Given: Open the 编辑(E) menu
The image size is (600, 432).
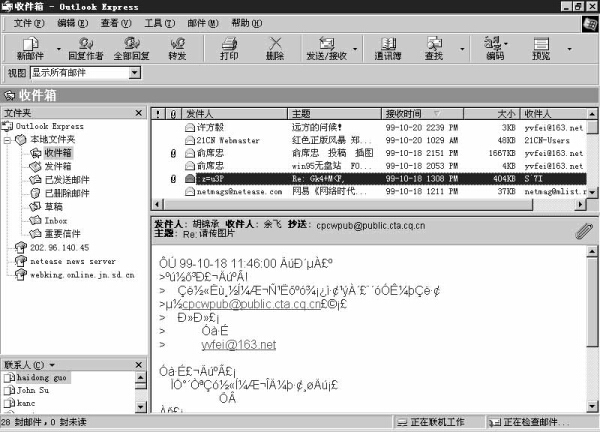Looking at the screenshot, I should coord(73,23).
